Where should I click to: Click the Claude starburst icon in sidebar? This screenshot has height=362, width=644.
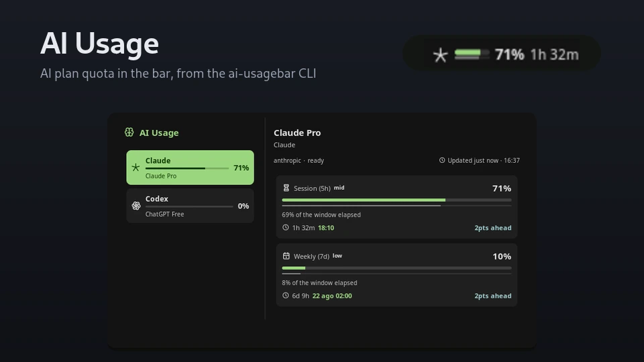pos(136,168)
